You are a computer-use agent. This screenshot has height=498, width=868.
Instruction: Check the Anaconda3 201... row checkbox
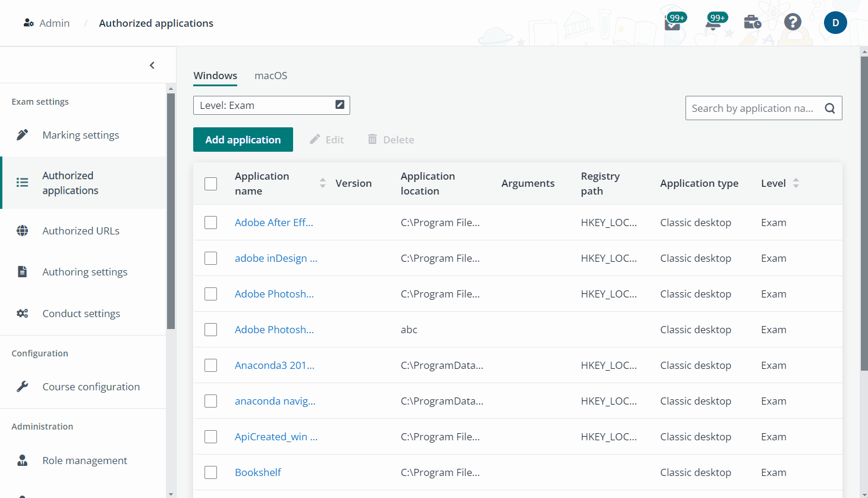211,365
